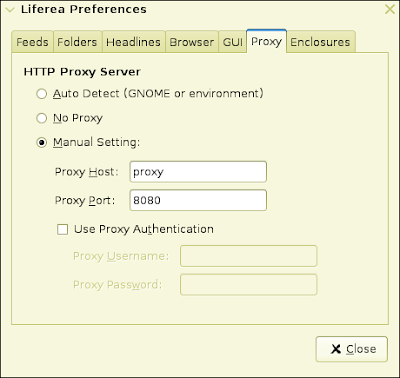Viewport: 400px width, 378px height.
Task: Go to the Headlines tab
Action: [133, 42]
